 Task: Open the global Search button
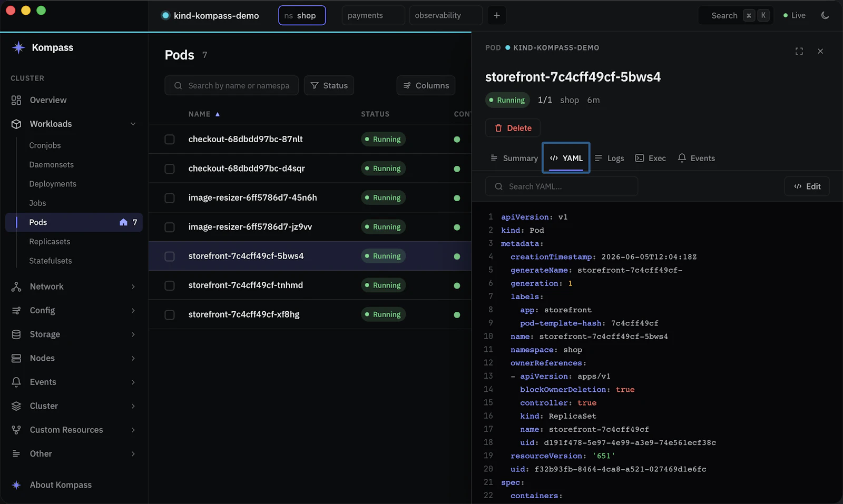point(736,15)
